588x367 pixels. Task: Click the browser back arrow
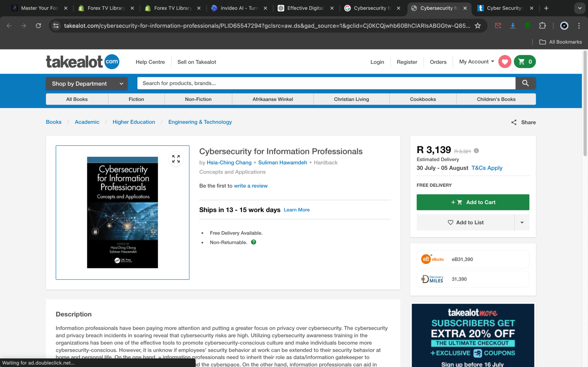tap(9, 26)
